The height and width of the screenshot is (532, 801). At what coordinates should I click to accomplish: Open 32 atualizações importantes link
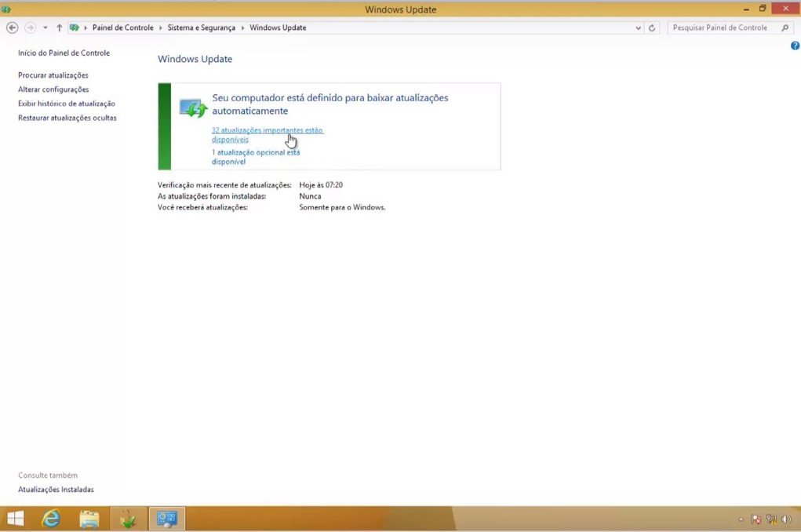(268, 135)
